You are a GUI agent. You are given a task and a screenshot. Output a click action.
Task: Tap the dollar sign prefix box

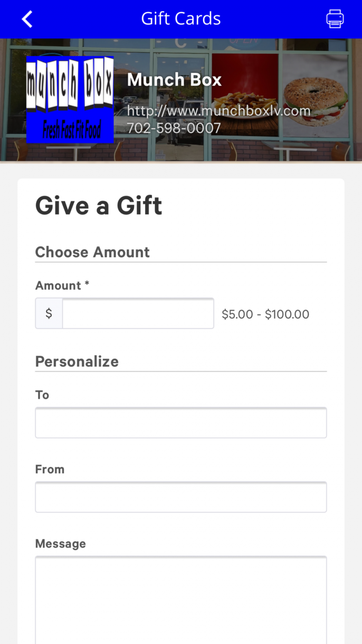tap(49, 314)
